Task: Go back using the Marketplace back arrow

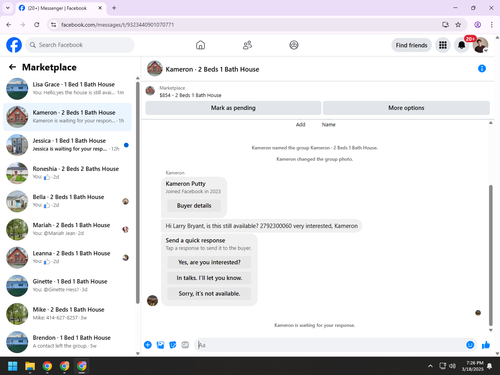Action: 13,67
